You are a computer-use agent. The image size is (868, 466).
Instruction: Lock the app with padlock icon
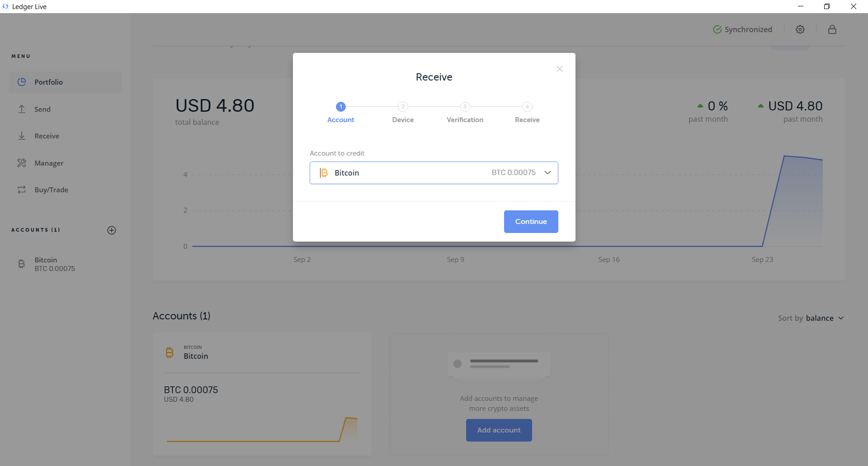pos(832,29)
